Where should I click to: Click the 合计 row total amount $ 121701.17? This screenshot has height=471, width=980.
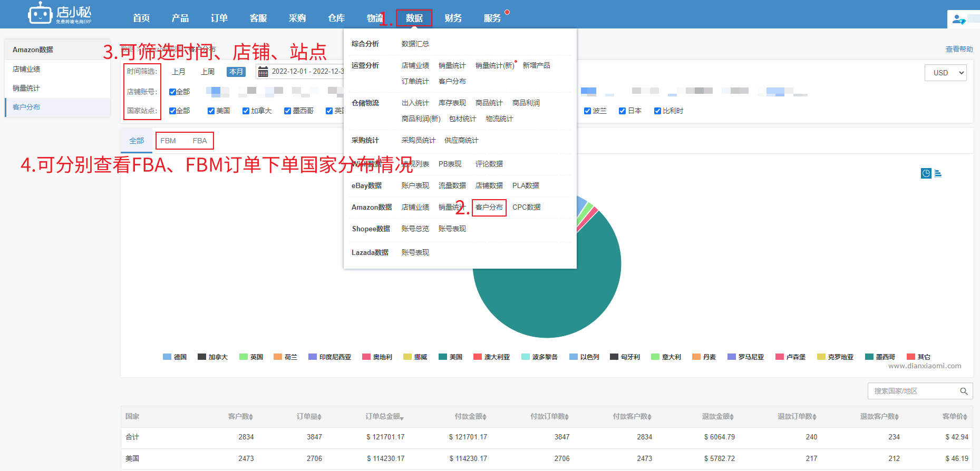point(385,437)
